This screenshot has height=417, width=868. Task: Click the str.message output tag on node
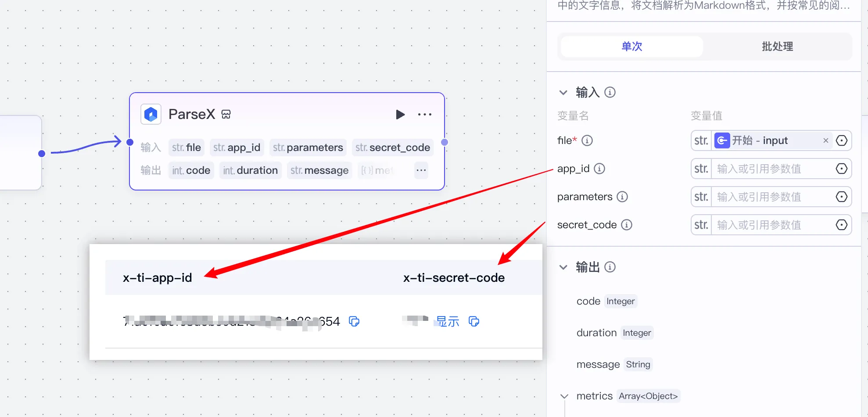point(319,170)
